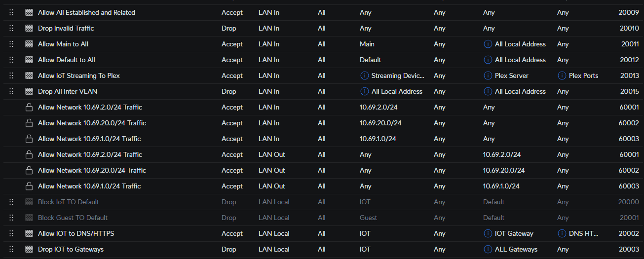Click LAN Out rule for 10.69.20.0/24 destination
Viewport: 644px width, 259px height.
[x=92, y=170]
